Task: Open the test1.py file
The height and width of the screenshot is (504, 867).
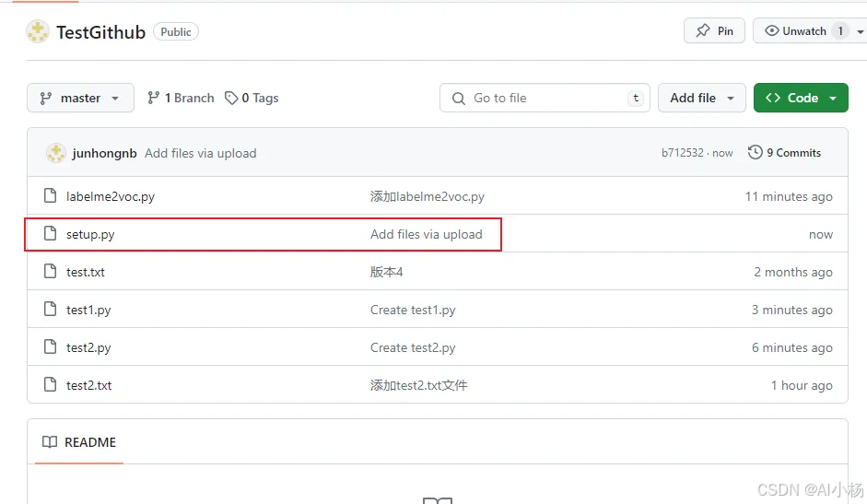Action: [x=88, y=310]
